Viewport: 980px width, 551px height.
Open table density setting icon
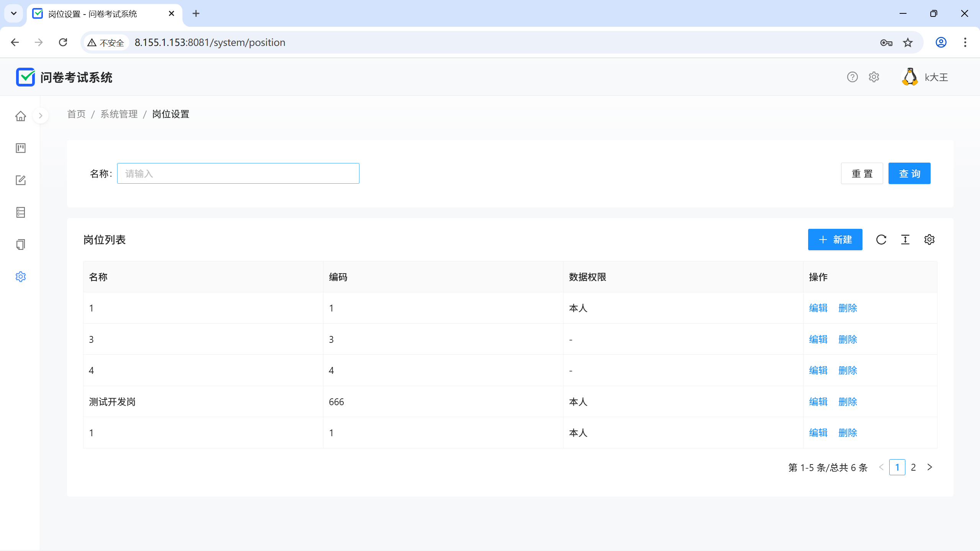[x=905, y=240]
